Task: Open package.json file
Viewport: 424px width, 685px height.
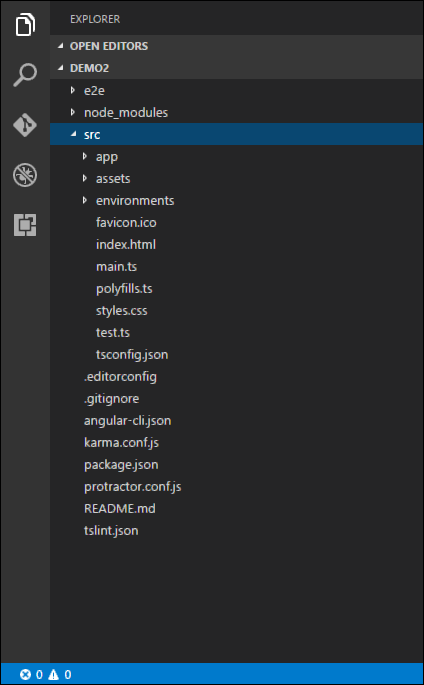Action: (121, 464)
